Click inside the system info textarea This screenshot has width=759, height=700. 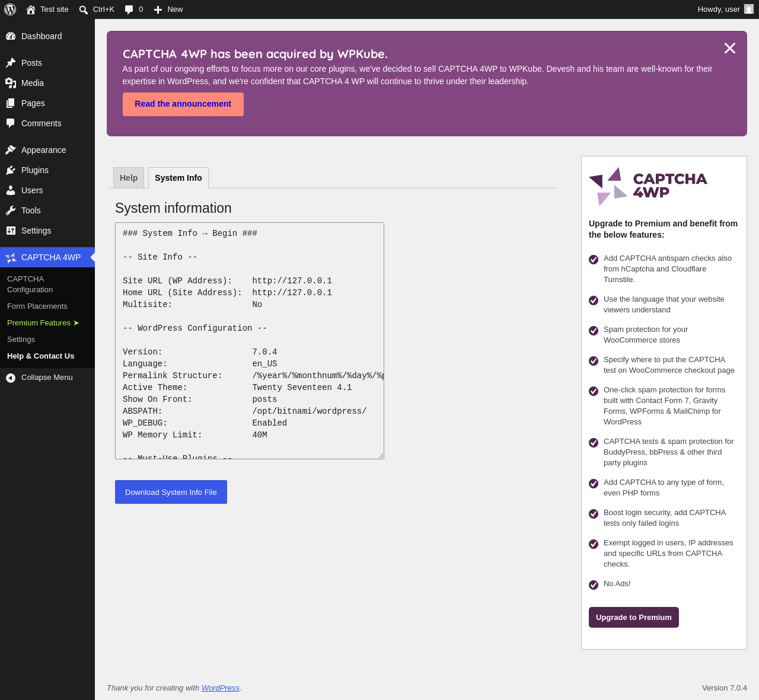click(x=250, y=341)
